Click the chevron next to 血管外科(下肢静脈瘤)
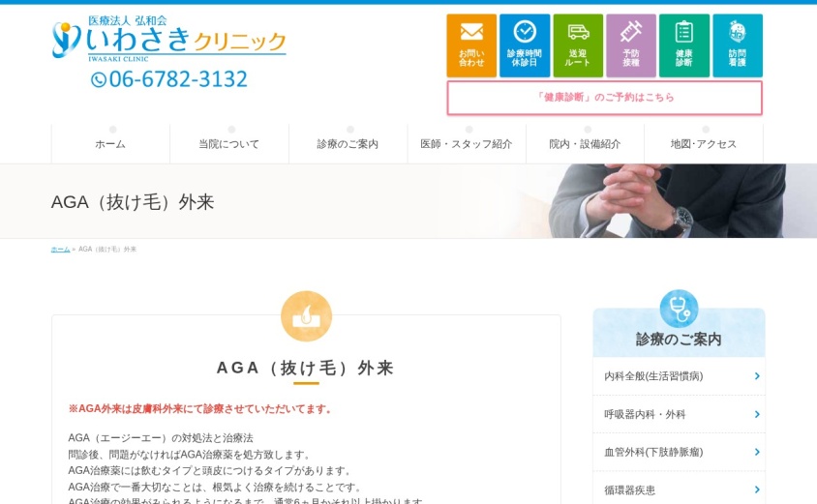The image size is (817, 504). coord(757,452)
